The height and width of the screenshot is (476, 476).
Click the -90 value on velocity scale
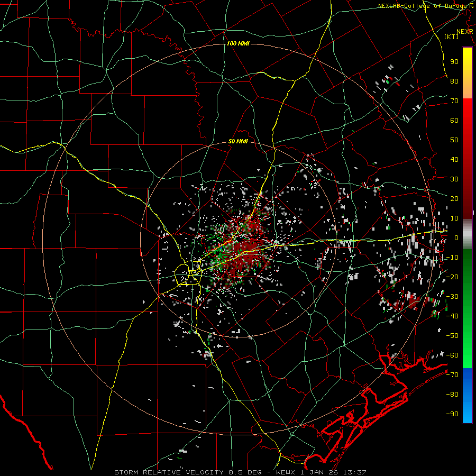[452, 414]
